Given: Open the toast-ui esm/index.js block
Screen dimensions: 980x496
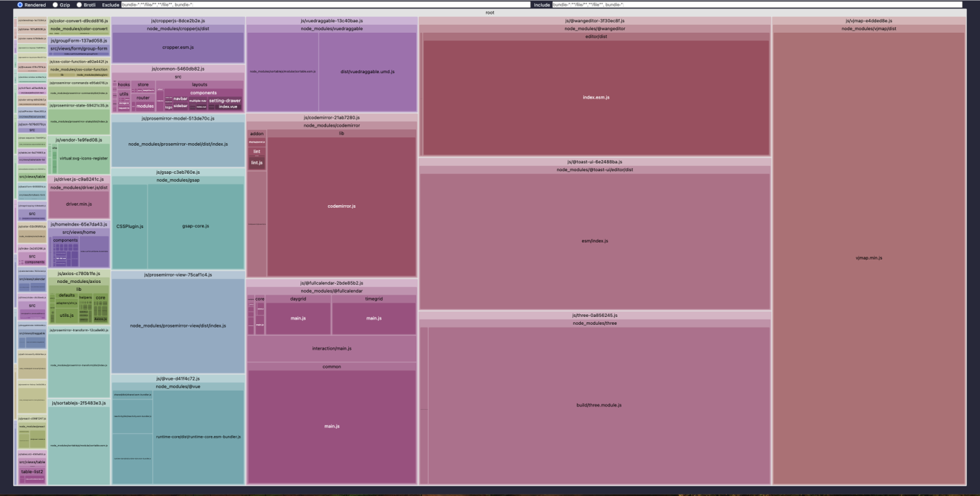Looking at the screenshot, I should coord(595,241).
